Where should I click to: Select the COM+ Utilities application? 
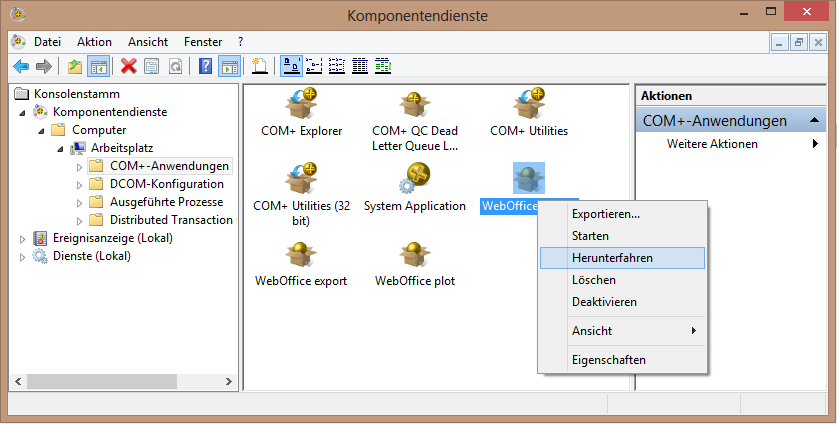529,113
